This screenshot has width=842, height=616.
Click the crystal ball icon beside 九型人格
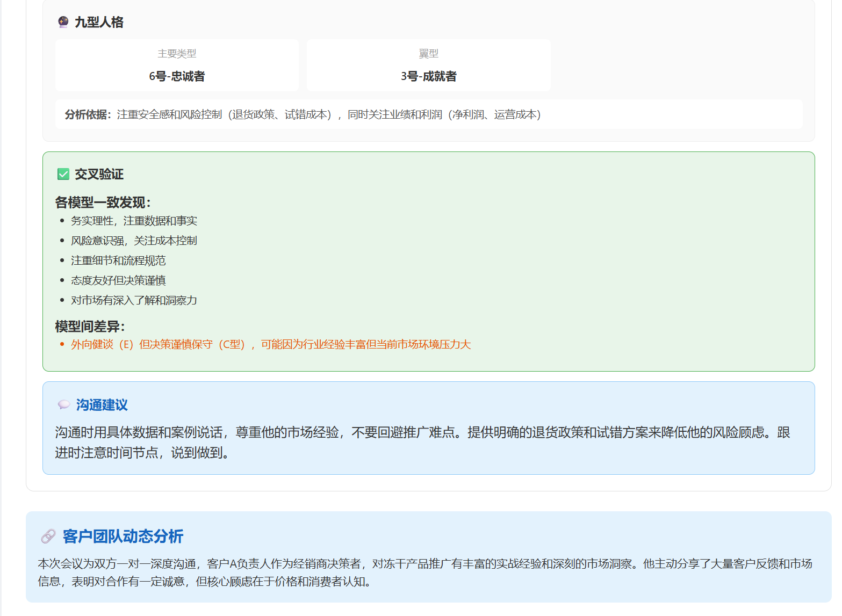63,22
